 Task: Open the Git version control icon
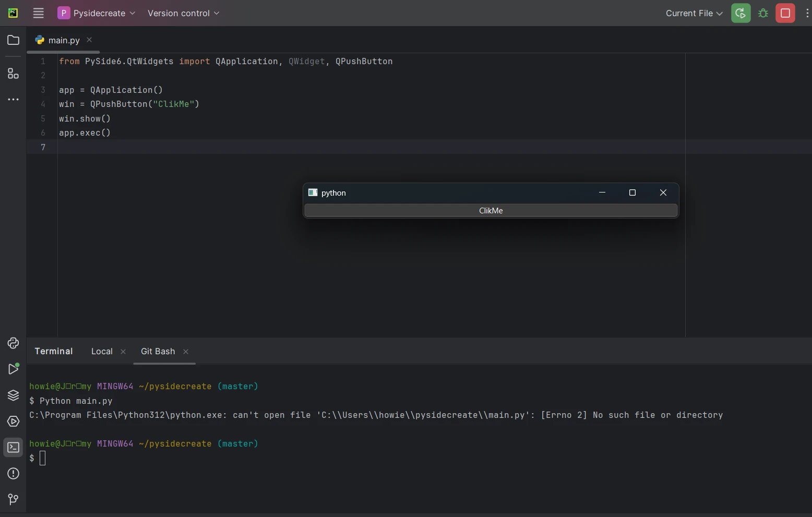point(13,500)
